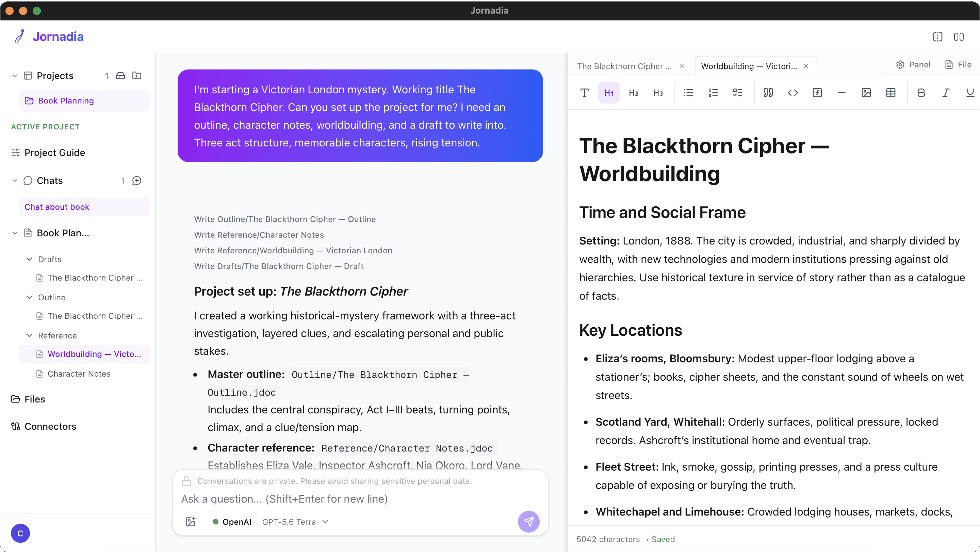Click the drive icon beside Projects
Image resolution: width=980 pixels, height=553 pixels.
point(120,75)
